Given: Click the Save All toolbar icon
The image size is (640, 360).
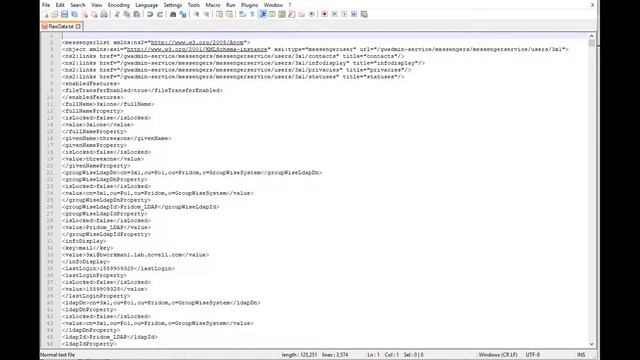Looking at the screenshot, I should 74,14.
